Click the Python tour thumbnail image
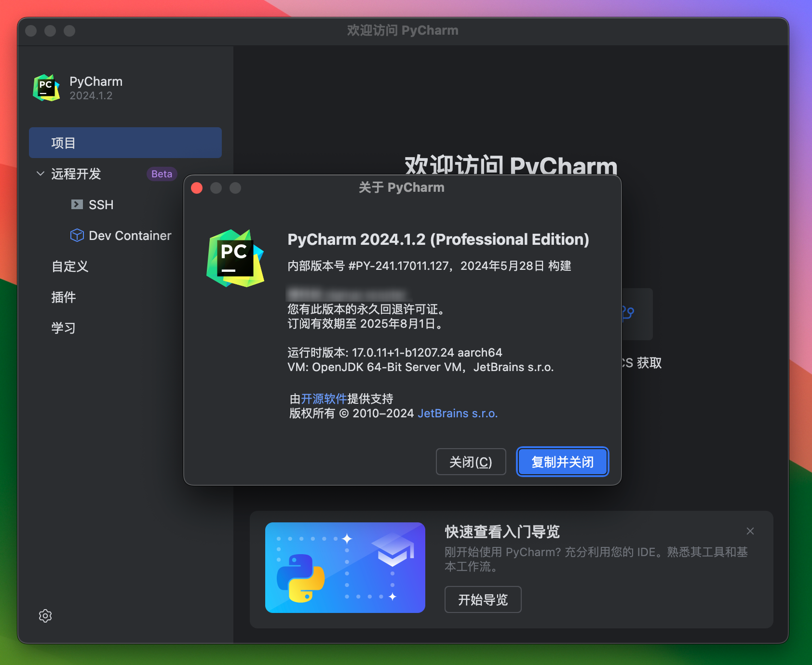 pos(345,568)
